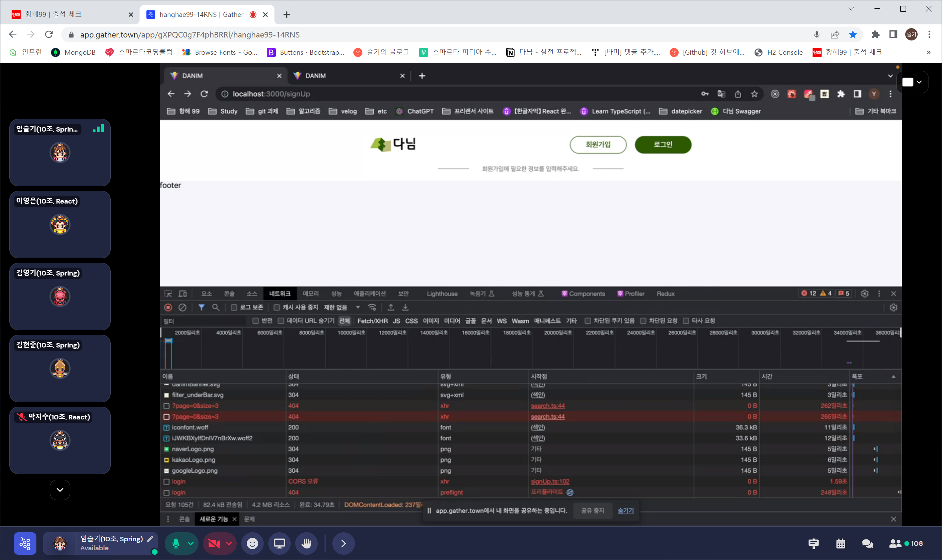942x560 pixels.
Task: Open the emoji reactions button
Action: coord(252,544)
